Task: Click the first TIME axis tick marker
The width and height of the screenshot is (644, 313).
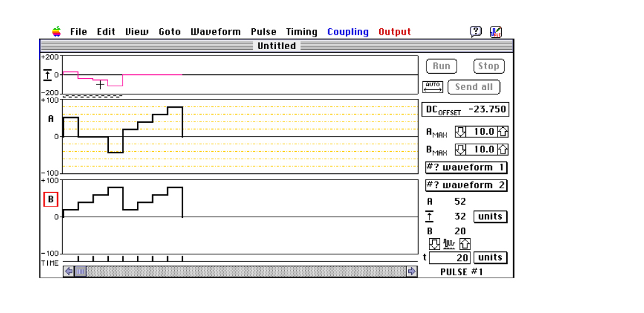Action: 79,258
